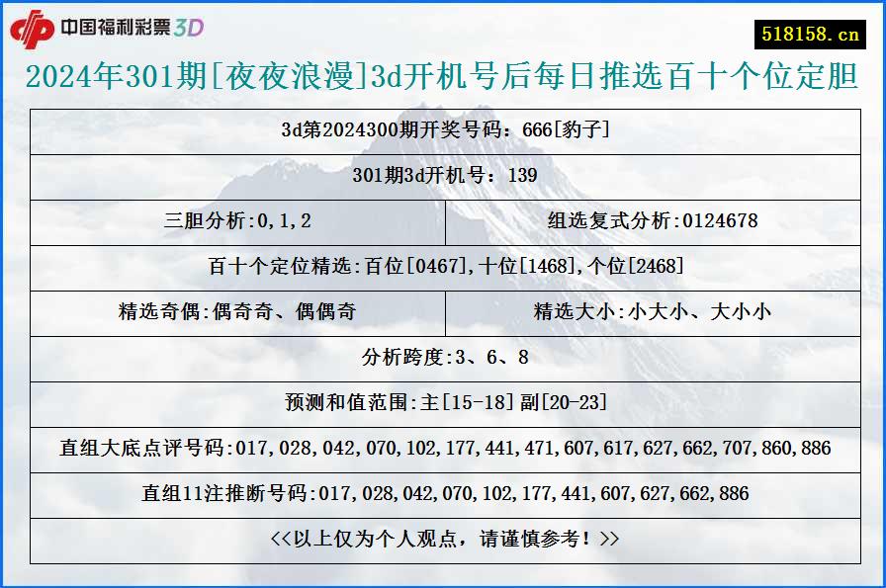The height and width of the screenshot is (588, 886).
Task: Click the 301期3d开机号 header row
Action: (x=443, y=176)
